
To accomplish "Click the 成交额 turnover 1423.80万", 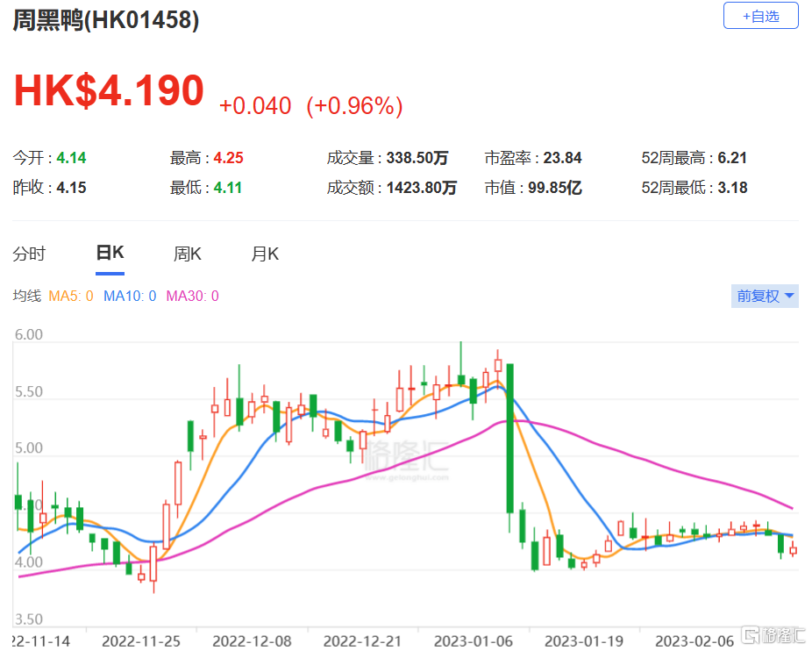I will pos(422,188).
